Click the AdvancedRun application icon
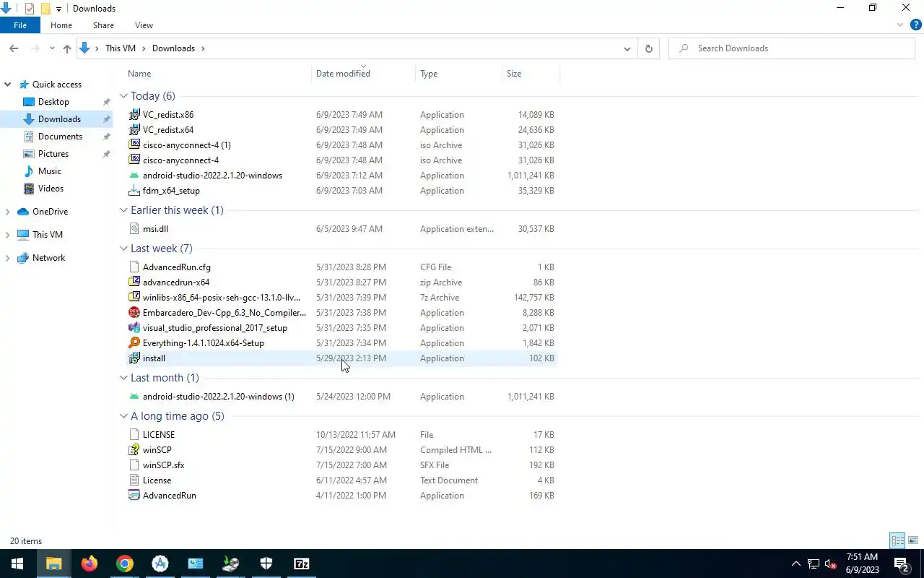Image resolution: width=924 pixels, height=578 pixels. coord(134,496)
